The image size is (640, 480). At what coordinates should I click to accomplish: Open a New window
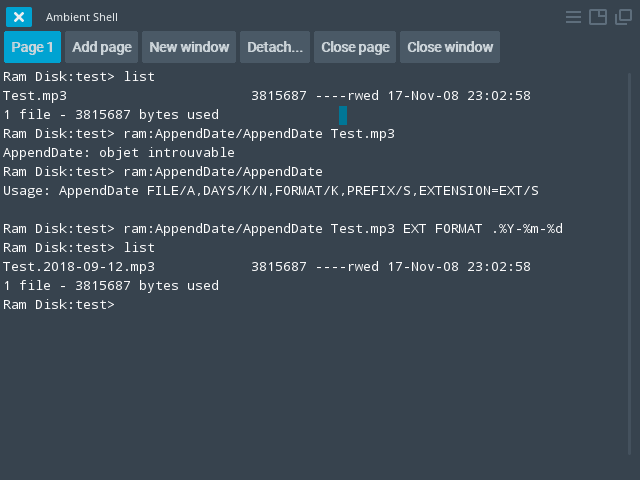click(190, 47)
